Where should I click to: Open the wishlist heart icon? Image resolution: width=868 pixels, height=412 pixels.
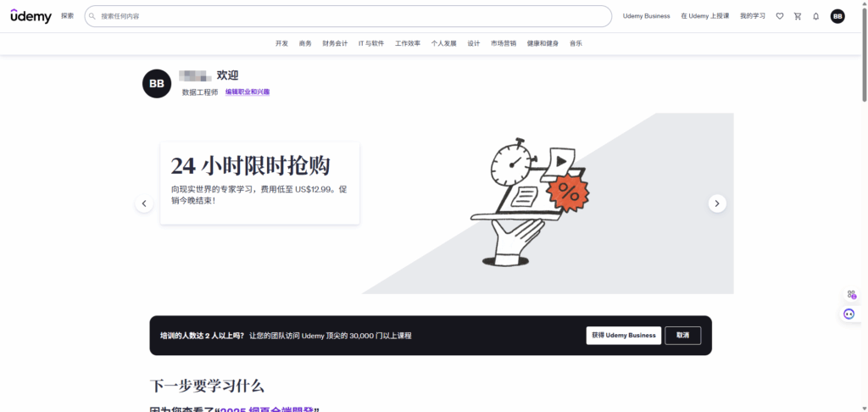click(780, 16)
